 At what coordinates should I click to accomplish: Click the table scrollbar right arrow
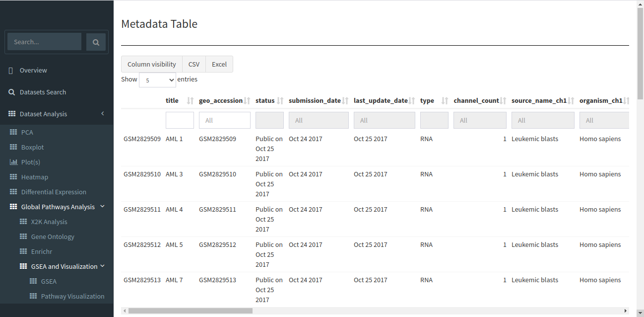tap(626, 311)
